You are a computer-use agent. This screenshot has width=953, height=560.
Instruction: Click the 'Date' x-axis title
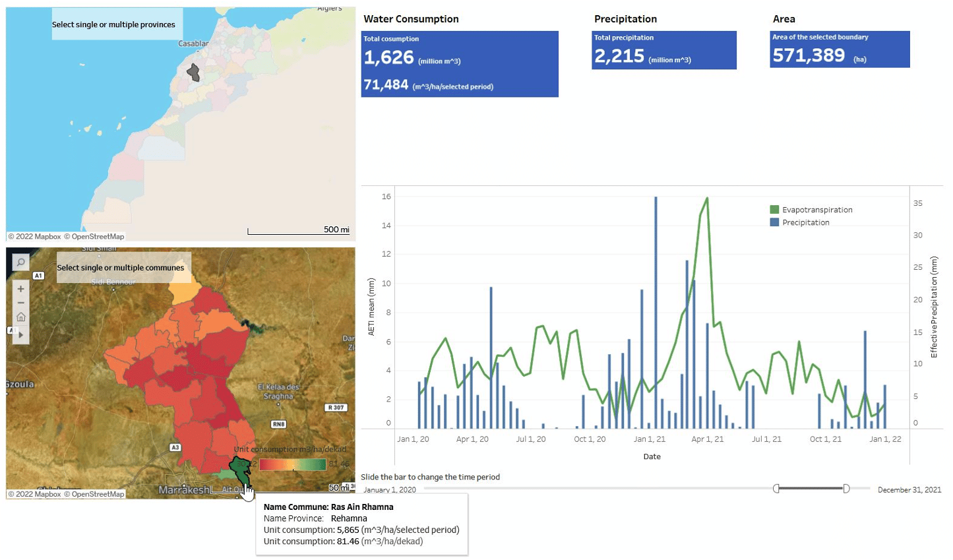click(x=652, y=456)
